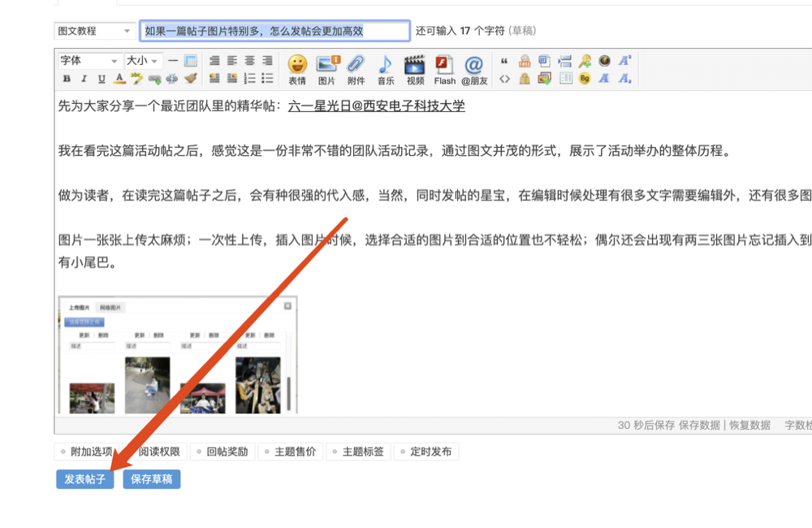This screenshot has height=528, width=812.
Task: Insert a horizontal rule line
Action: [x=173, y=61]
